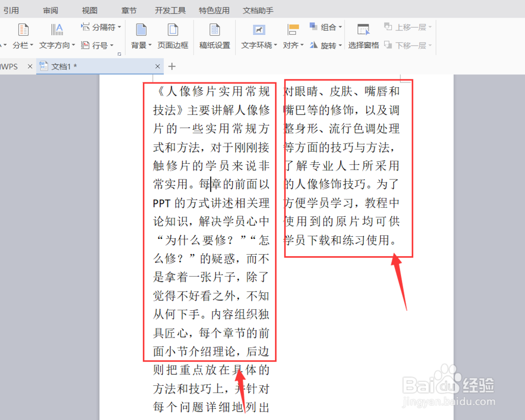Open the 开发工具 (Developer) tab
Image resolution: width=525 pixels, height=420 pixels.
170,9
